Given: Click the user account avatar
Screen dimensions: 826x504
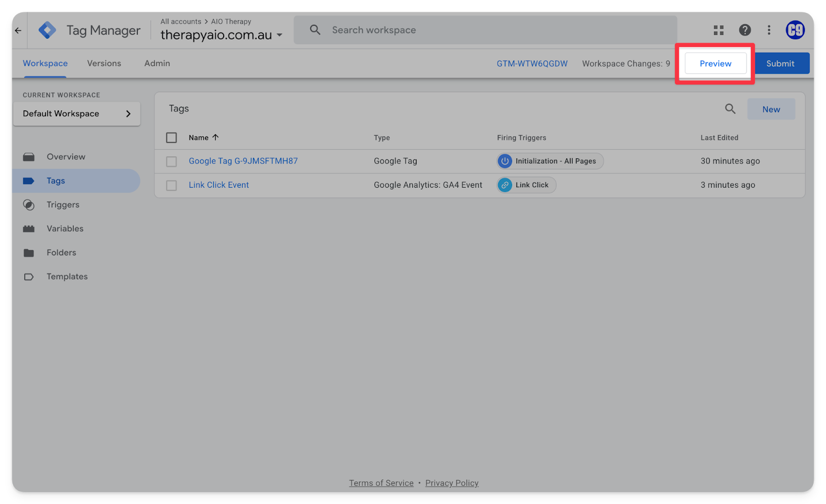Looking at the screenshot, I should point(795,30).
